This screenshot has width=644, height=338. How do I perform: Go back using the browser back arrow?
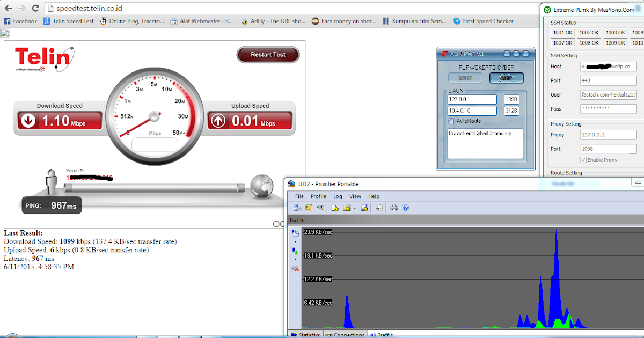tap(8, 8)
